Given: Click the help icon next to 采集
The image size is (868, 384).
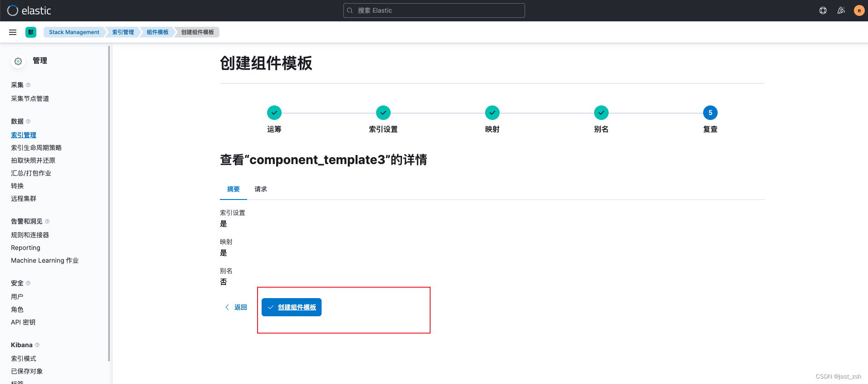Looking at the screenshot, I should [x=28, y=85].
